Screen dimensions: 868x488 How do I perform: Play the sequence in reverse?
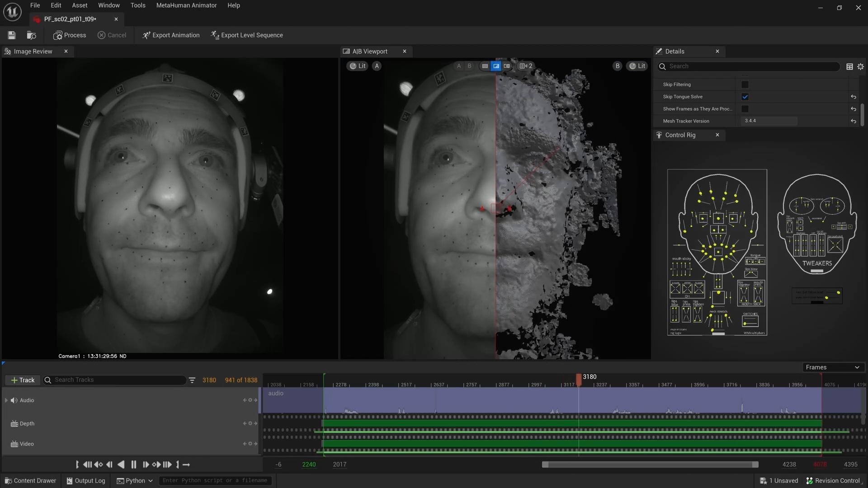pyautogui.click(x=121, y=465)
